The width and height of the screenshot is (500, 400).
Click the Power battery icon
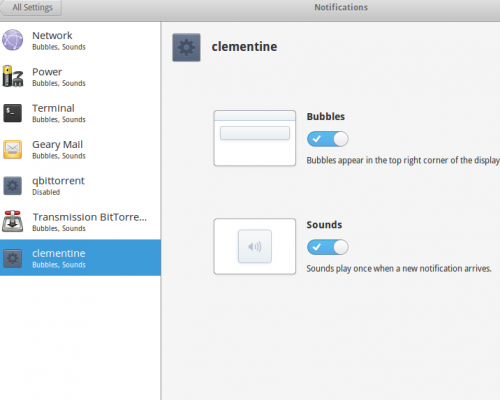coord(13,76)
